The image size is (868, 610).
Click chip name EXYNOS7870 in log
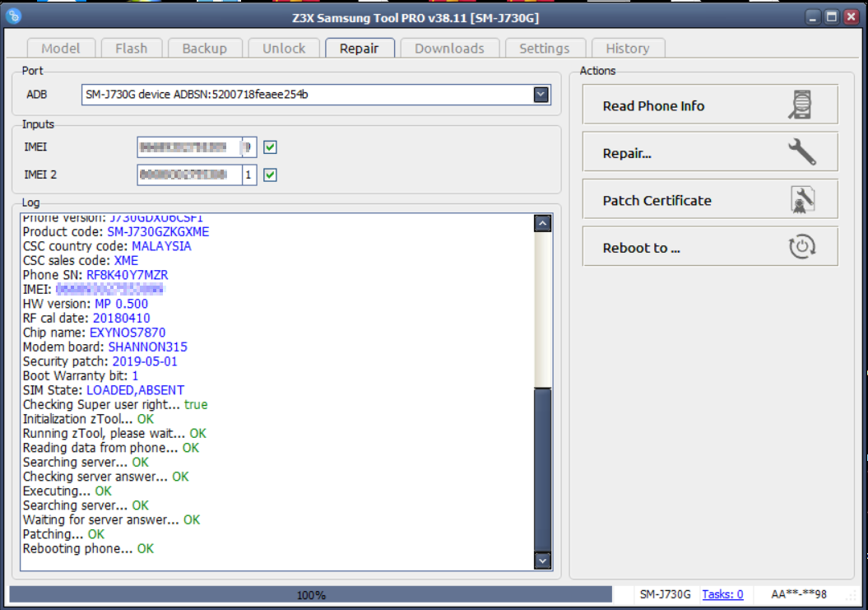click(128, 333)
